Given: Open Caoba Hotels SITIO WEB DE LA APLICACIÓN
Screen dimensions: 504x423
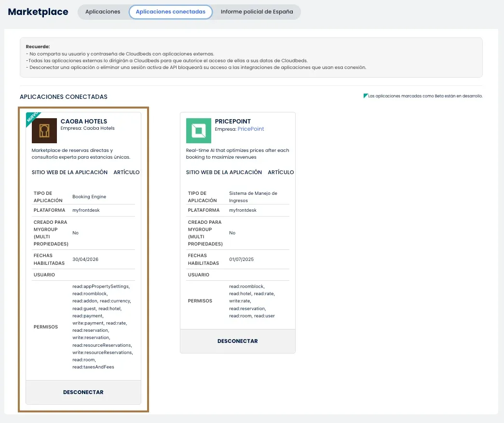Looking at the screenshot, I should [69, 172].
